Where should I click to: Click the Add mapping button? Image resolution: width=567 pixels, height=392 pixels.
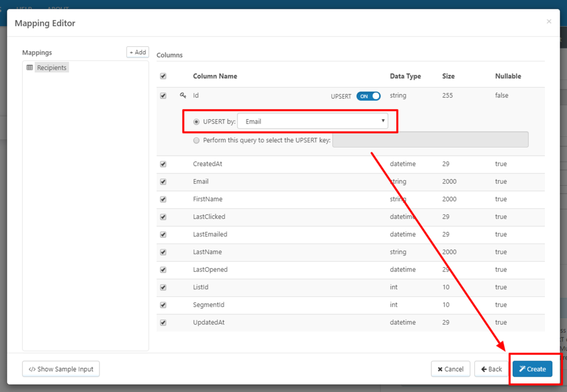(138, 52)
